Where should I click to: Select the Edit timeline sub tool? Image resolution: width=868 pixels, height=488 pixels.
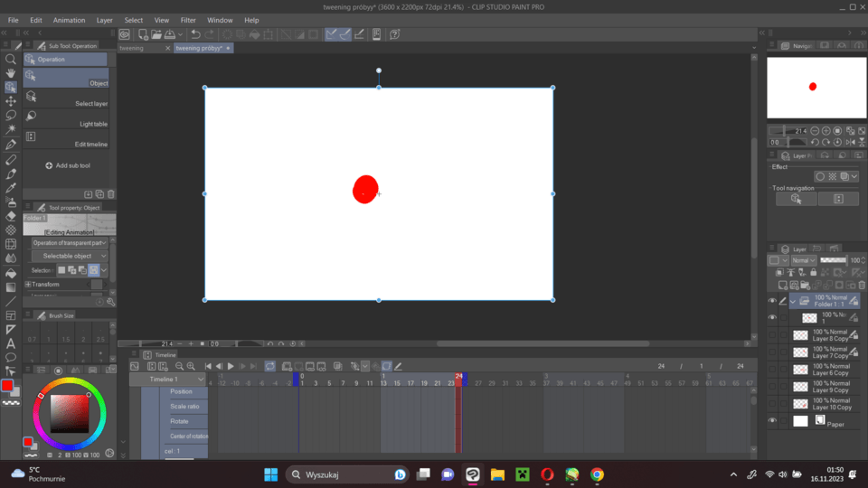66,139
